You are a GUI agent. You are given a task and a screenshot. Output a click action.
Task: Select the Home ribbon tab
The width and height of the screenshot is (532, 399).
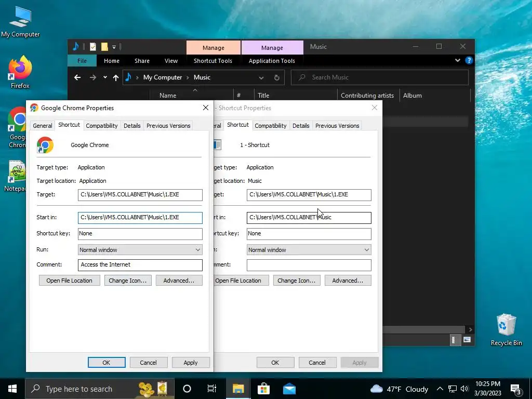[112, 61]
